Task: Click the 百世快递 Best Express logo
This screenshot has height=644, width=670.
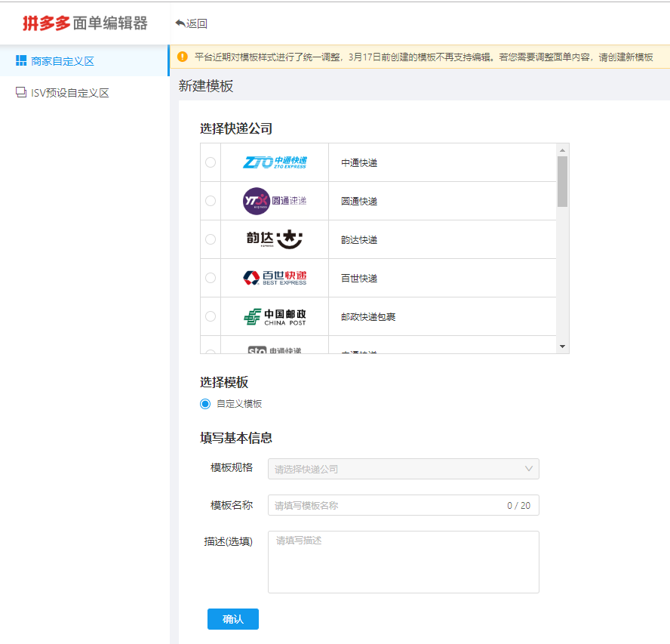Action: (275, 278)
